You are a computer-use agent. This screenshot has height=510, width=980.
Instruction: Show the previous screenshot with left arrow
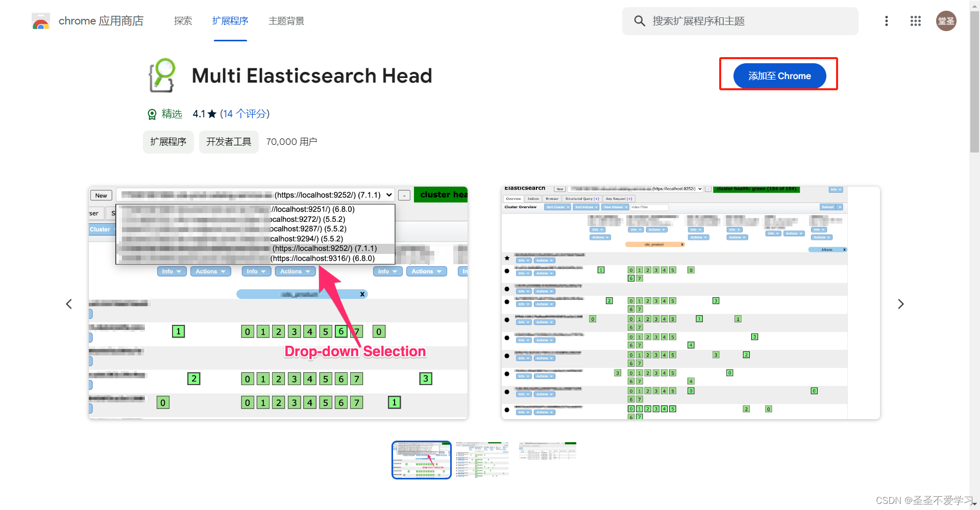pos(69,304)
